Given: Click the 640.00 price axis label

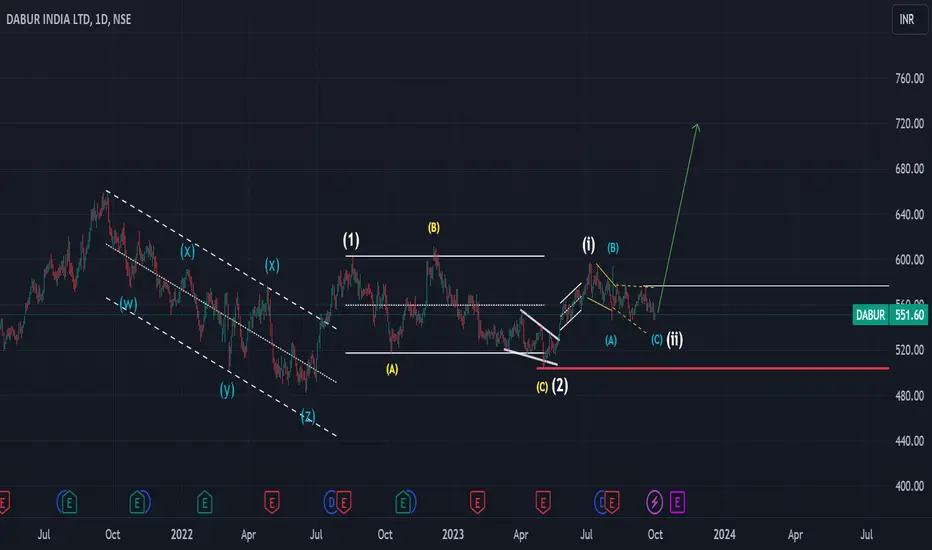Looking at the screenshot, I should point(909,214).
